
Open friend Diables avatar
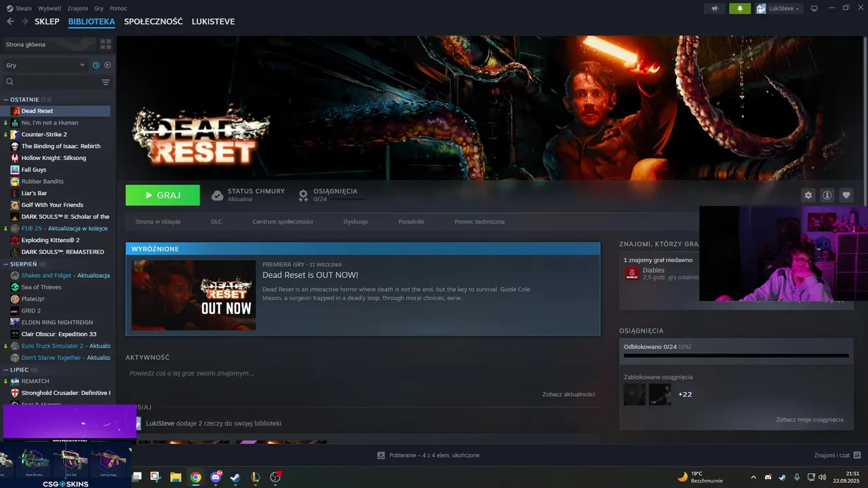tap(631, 273)
